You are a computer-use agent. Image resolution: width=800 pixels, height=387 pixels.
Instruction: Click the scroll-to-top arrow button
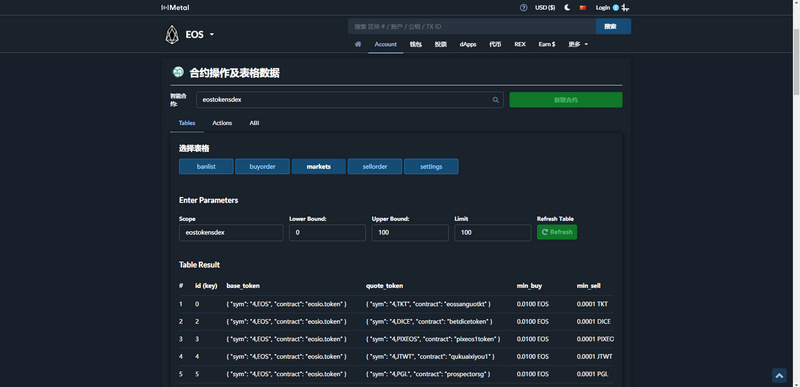click(x=779, y=376)
